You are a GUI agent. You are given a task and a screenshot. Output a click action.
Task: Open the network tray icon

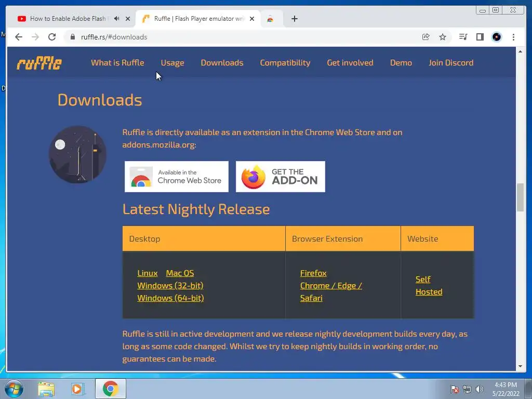[x=467, y=389]
